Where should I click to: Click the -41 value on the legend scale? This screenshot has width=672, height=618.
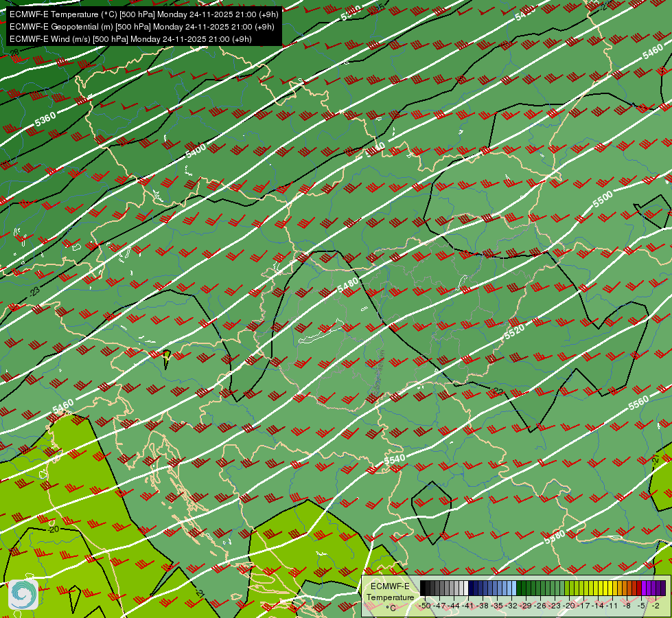click(x=467, y=606)
